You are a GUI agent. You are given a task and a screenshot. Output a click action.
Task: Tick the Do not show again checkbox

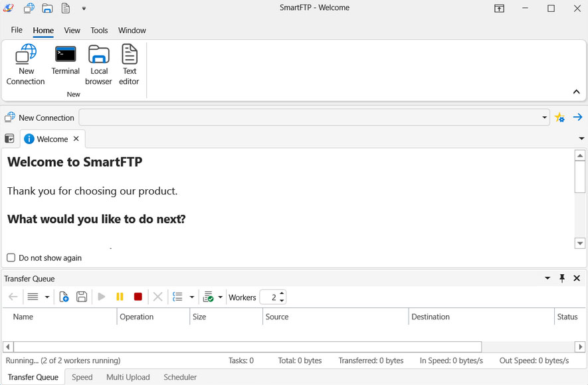tap(11, 258)
